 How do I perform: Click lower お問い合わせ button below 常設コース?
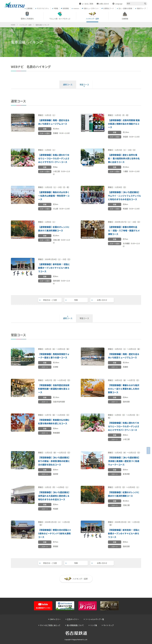102,563
